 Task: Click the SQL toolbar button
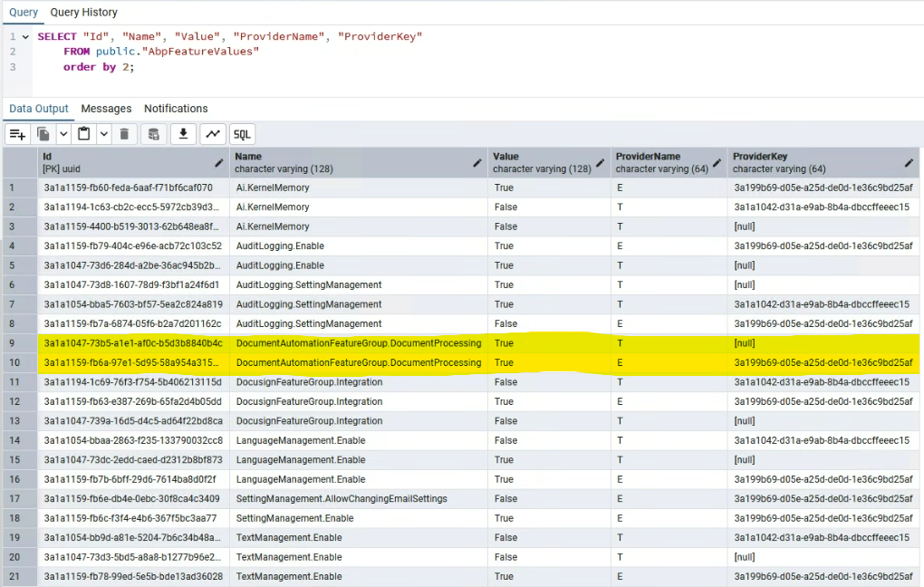coord(242,134)
